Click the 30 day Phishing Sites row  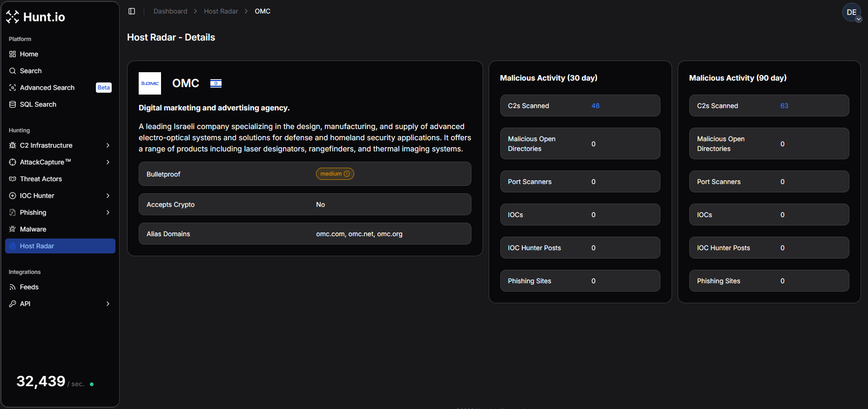pos(580,281)
